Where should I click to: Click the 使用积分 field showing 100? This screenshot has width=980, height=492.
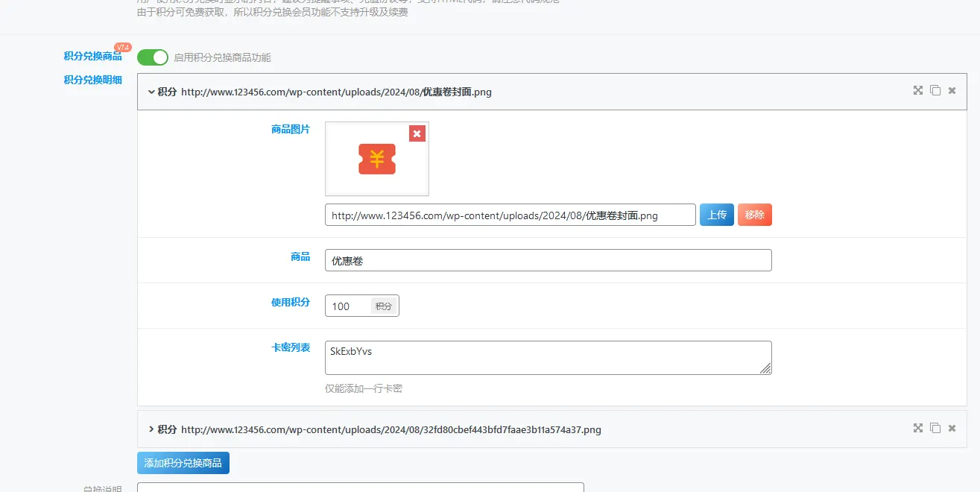pyautogui.click(x=348, y=306)
